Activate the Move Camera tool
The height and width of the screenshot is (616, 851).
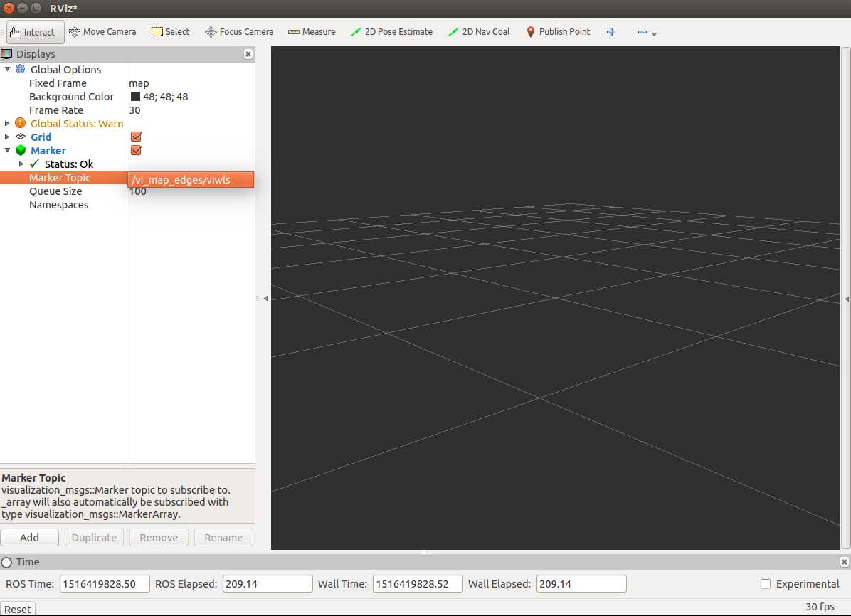102,32
